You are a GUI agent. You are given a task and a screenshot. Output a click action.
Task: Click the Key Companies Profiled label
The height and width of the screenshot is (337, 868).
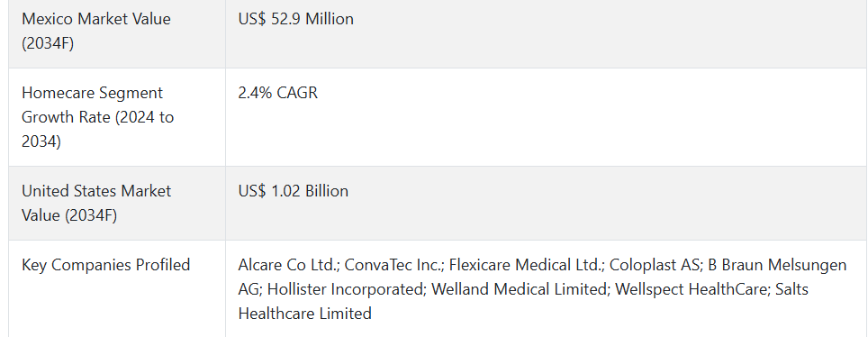pyautogui.click(x=105, y=265)
